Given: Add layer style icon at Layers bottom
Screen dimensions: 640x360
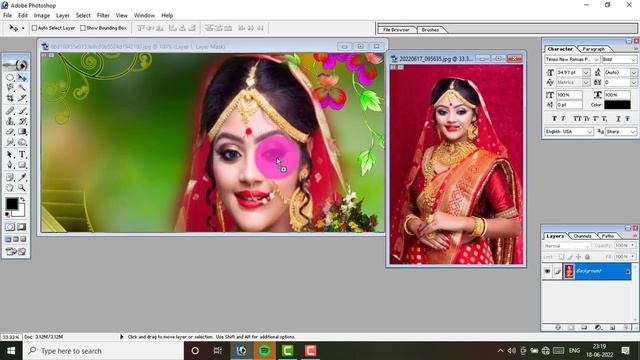Looking at the screenshot, I should pos(558,327).
